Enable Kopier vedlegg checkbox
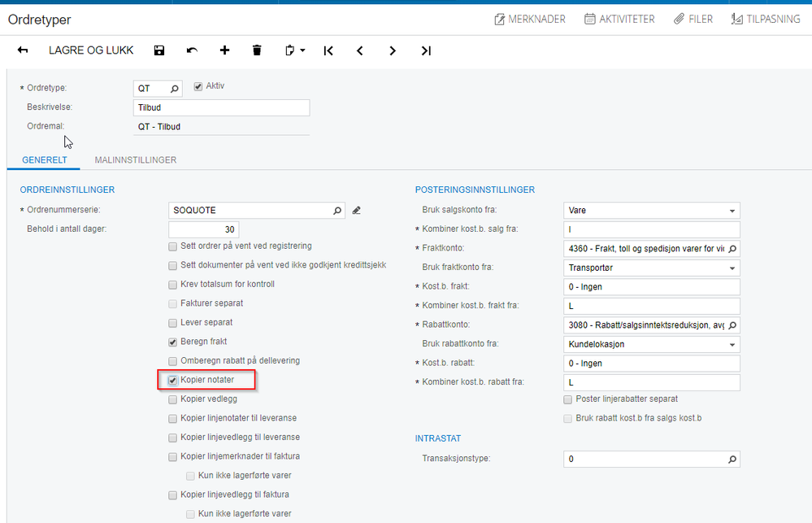The image size is (812, 523). tap(172, 399)
